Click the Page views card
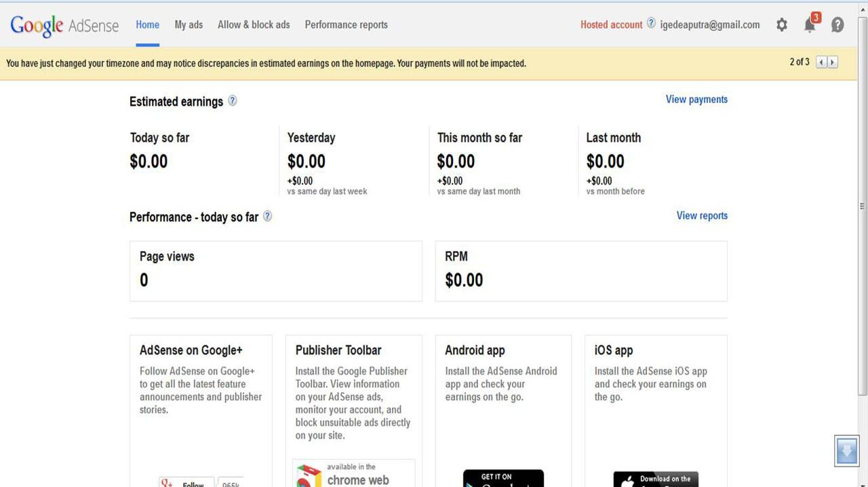The height and width of the screenshot is (487, 868). 276,271
